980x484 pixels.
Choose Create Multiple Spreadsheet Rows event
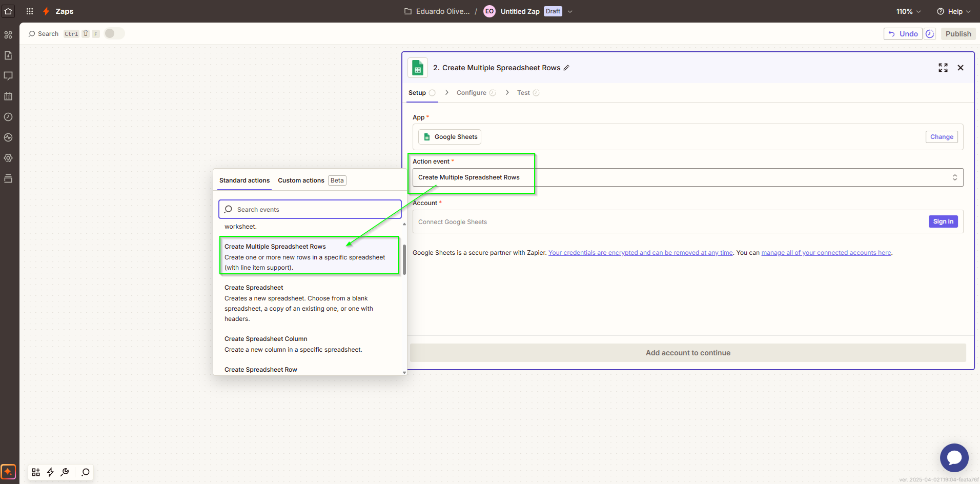[309, 256]
